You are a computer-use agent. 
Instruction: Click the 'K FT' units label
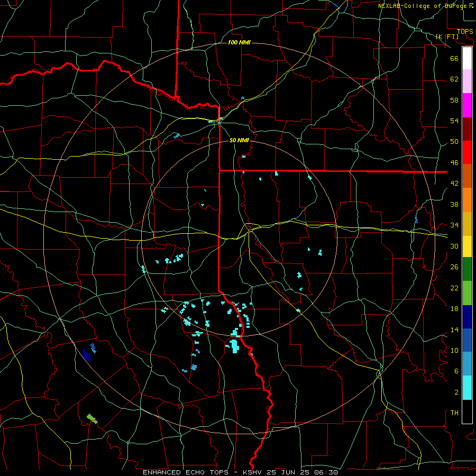(447, 36)
